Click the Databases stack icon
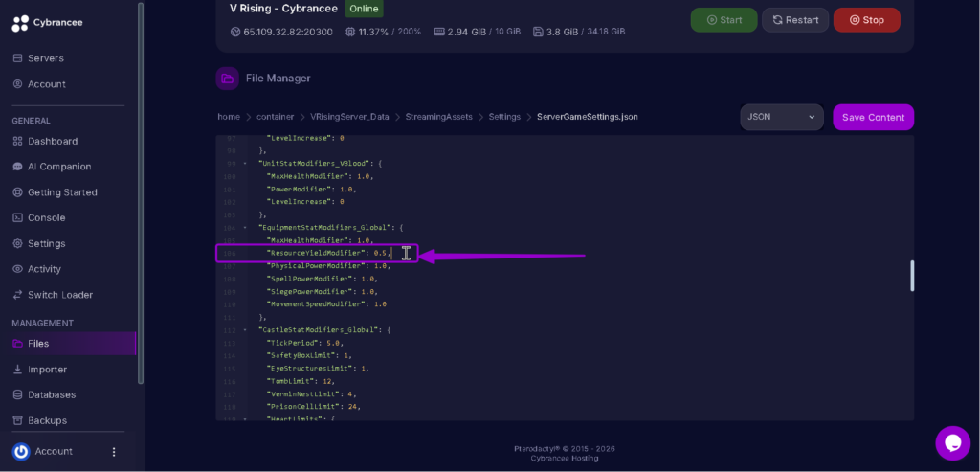980x472 pixels. [x=17, y=395]
